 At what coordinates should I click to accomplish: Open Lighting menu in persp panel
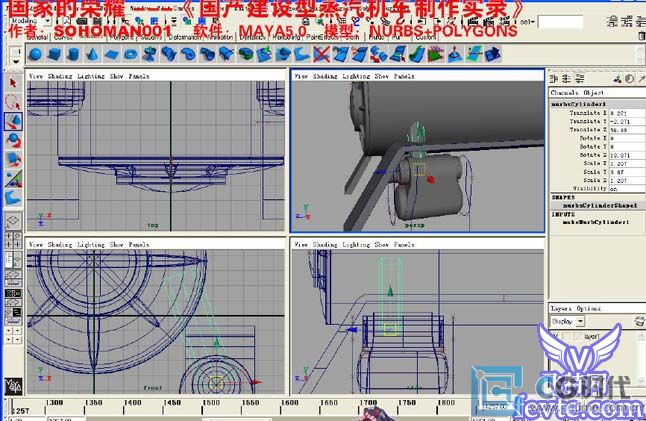(x=356, y=76)
